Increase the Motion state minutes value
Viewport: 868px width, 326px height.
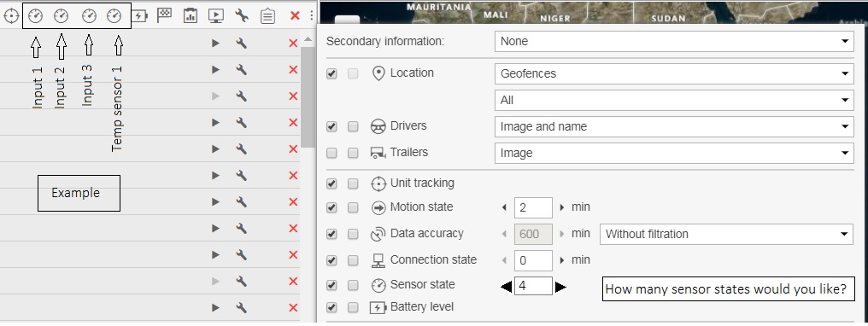click(x=562, y=207)
